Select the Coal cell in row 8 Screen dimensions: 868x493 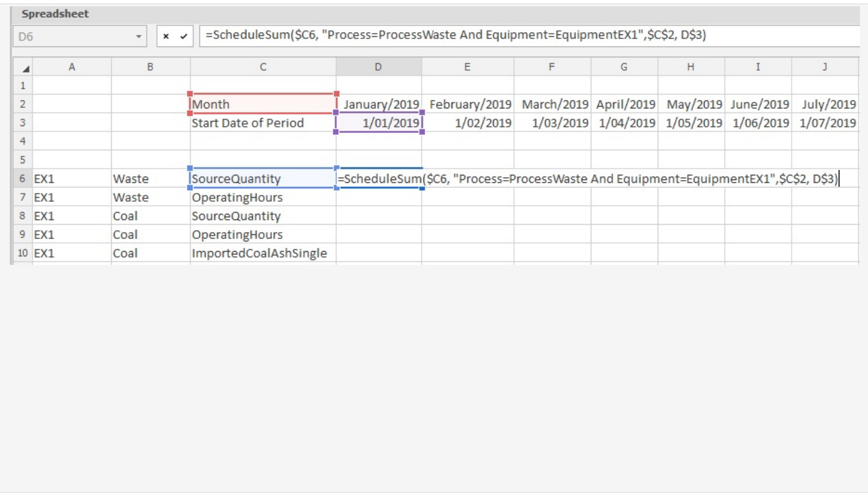pos(150,216)
